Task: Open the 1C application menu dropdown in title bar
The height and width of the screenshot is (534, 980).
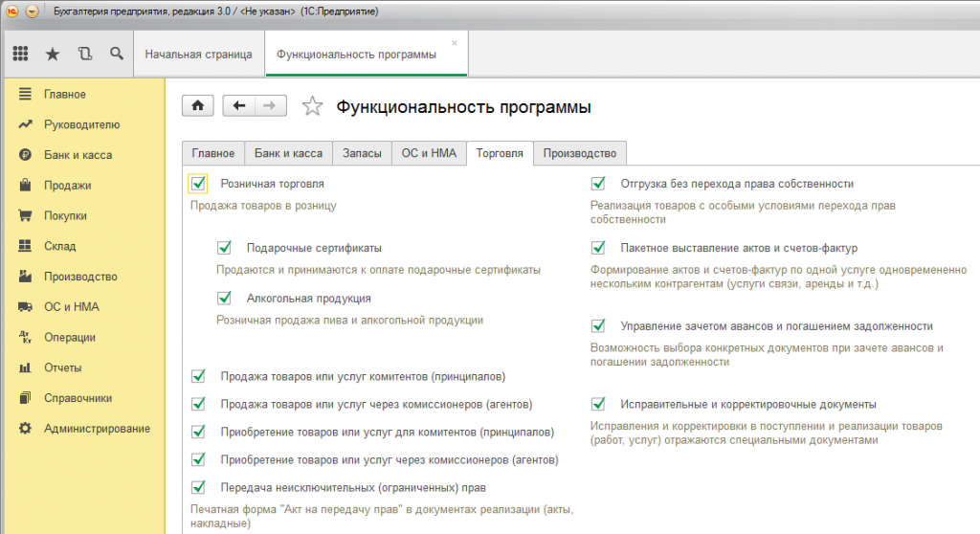Action: click(x=32, y=11)
